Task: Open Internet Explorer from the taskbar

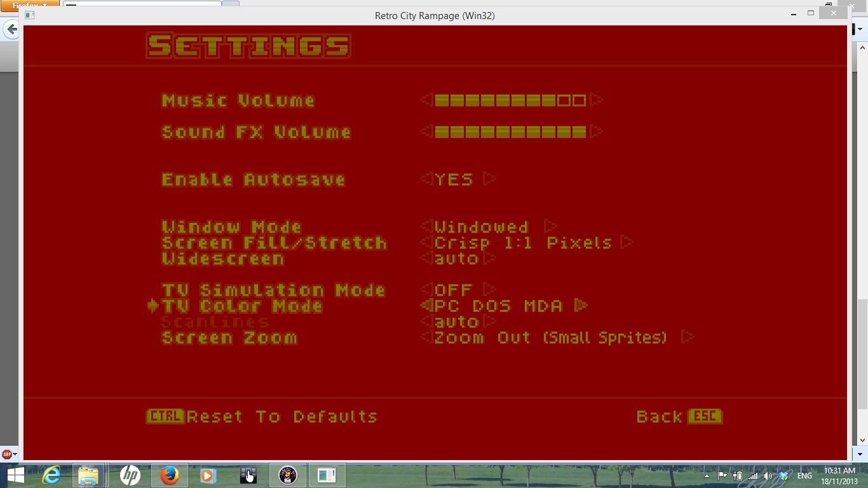Action: (51, 475)
